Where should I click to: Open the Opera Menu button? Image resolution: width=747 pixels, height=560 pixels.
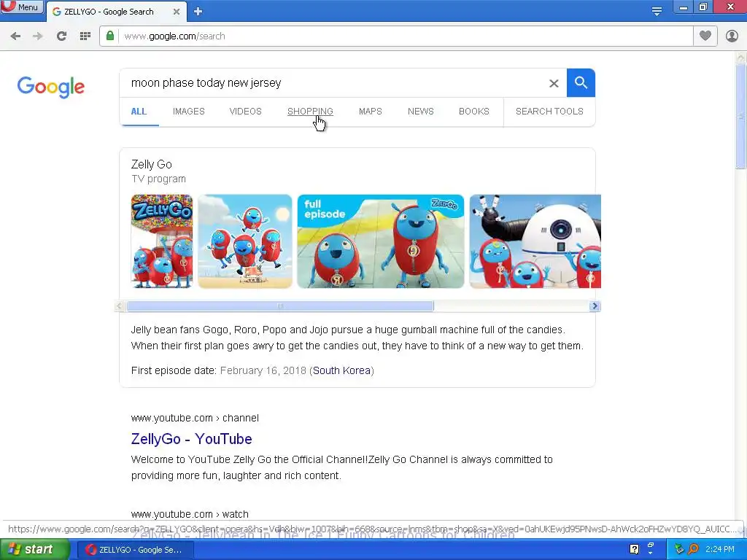click(22, 7)
